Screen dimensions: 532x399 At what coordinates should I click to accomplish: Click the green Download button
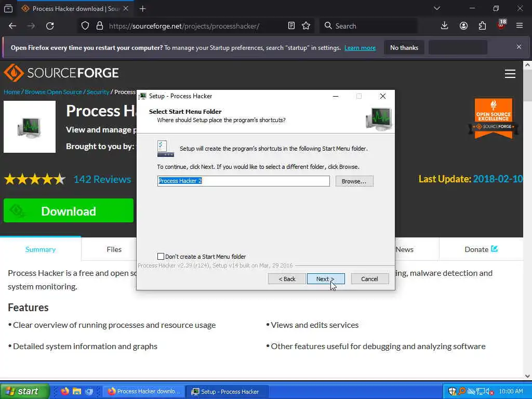click(x=69, y=211)
